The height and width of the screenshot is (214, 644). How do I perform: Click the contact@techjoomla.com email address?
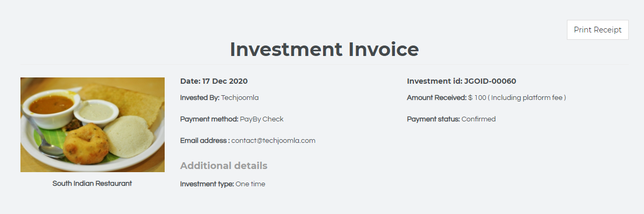[x=273, y=140]
